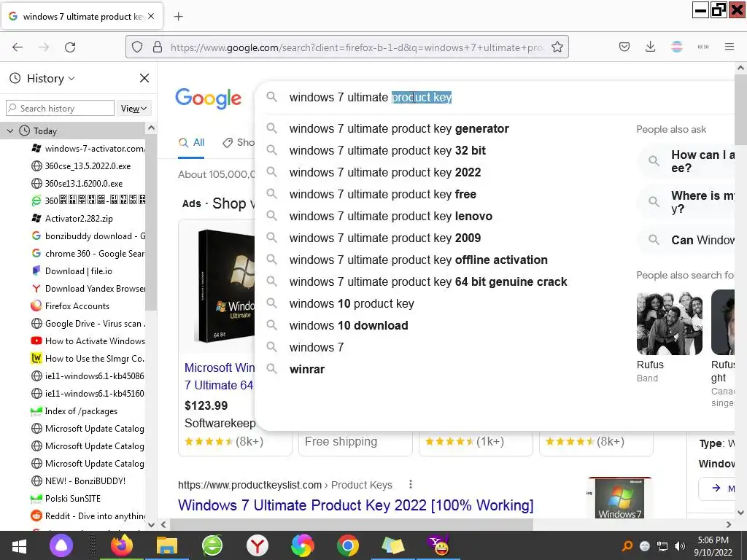The image size is (747, 560).
Task: Open the tracking protection shield icon
Action: click(x=137, y=47)
